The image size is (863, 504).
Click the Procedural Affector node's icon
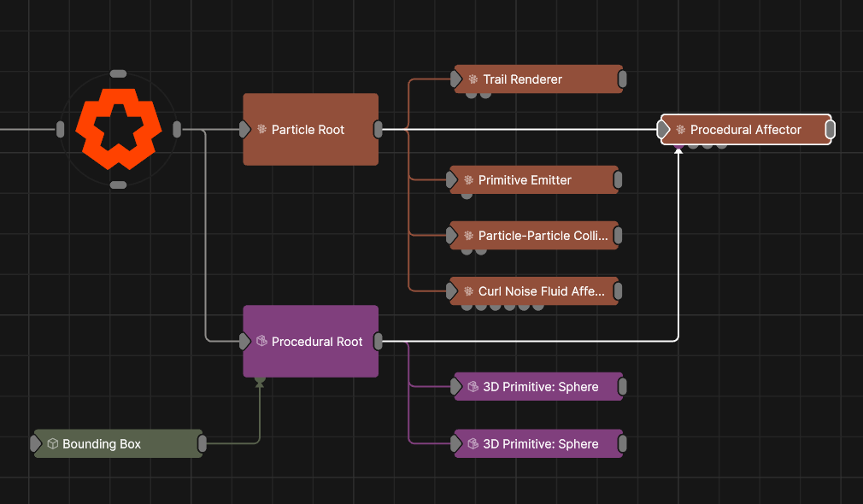[x=680, y=130]
